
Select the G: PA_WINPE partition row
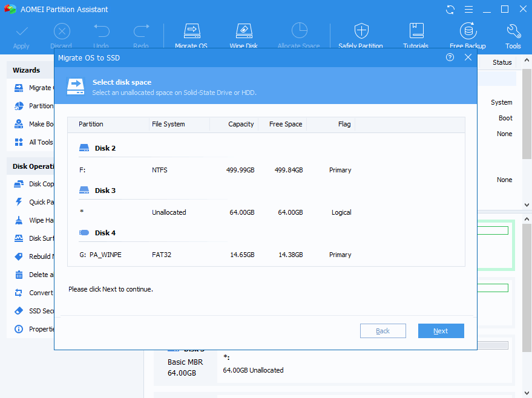click(x=266, y=255)
